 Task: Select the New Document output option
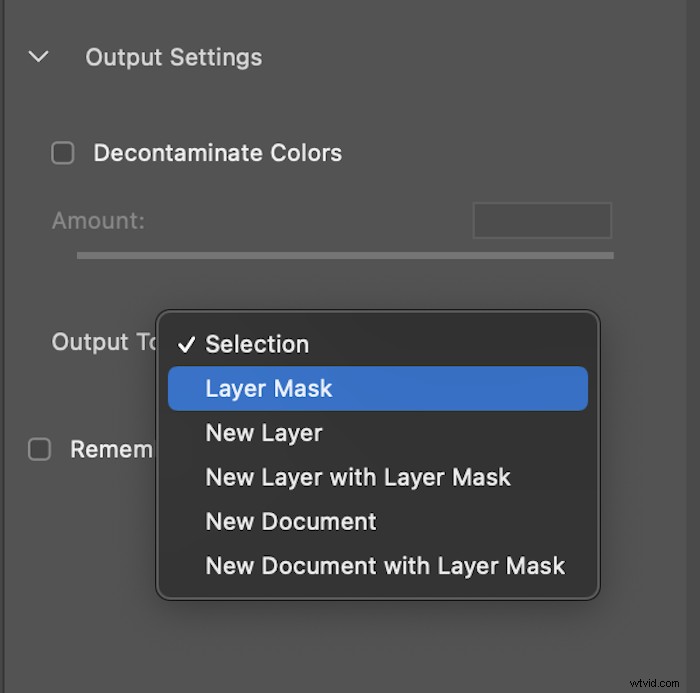coord(291,521)
